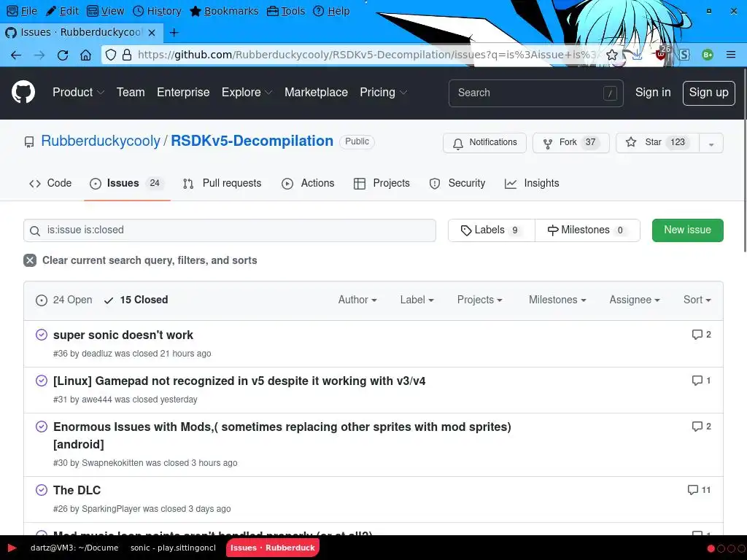Star the repository with Star button

[657, 143]
